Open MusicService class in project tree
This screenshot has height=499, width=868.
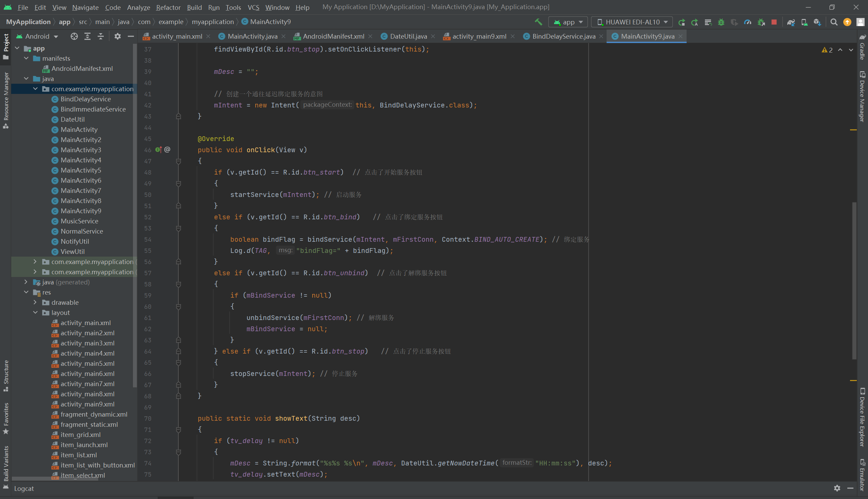(79, 221)
